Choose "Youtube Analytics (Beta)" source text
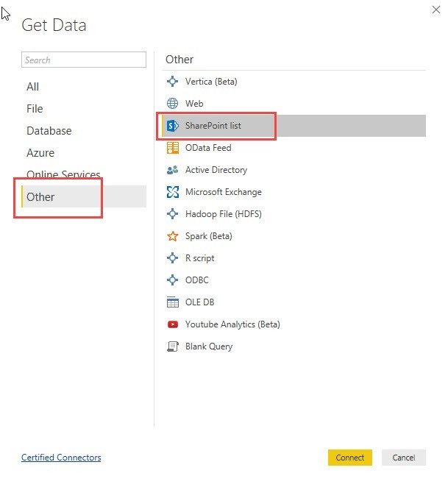The width and height of the screenshot is (448, 487). click(x=232, y=324)
